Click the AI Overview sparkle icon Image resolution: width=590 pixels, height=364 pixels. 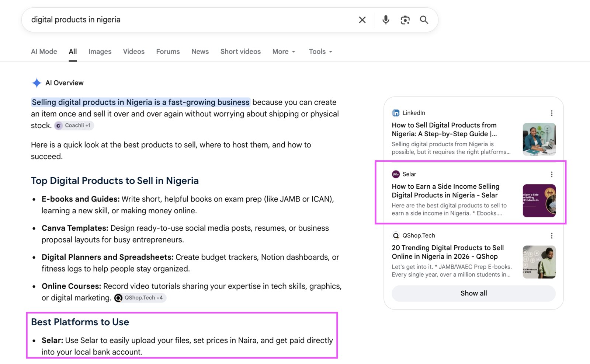click(x=37, y=83)
